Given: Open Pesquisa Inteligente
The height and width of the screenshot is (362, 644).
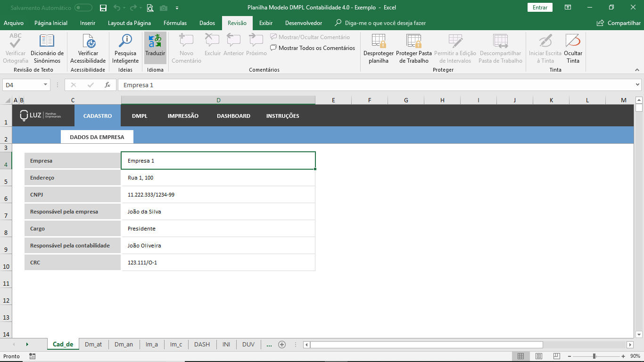Looking at the screenshot, I should tap(125, 49).
